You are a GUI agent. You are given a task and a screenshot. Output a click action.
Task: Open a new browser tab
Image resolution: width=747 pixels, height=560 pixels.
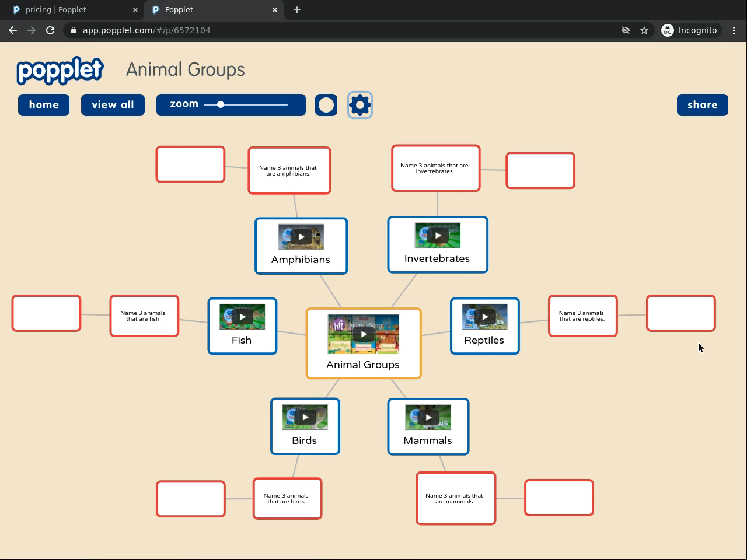point(297,10)
